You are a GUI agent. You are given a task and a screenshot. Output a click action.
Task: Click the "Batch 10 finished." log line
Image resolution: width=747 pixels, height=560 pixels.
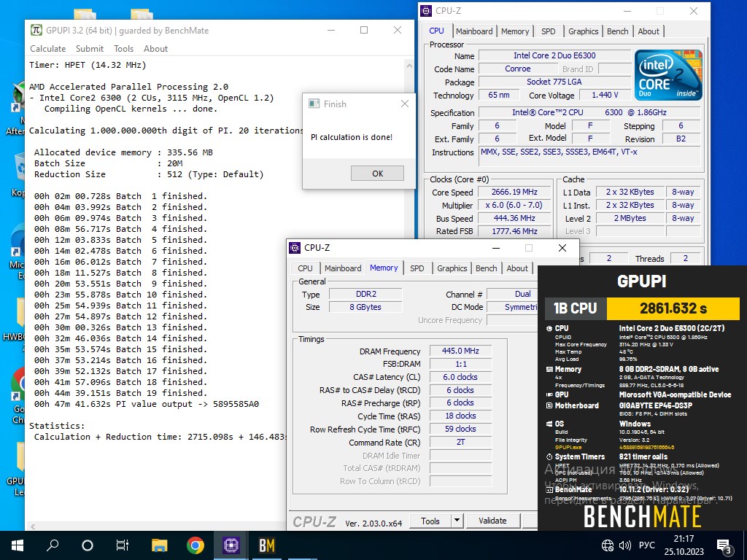point(120,295)
